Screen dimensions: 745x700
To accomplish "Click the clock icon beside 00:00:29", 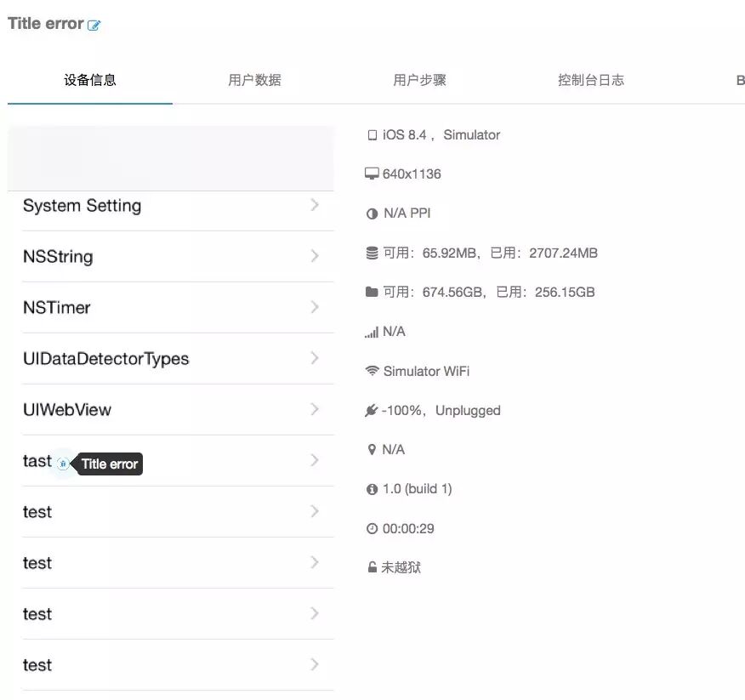I will pyautogui.click(x=372, y=528).
